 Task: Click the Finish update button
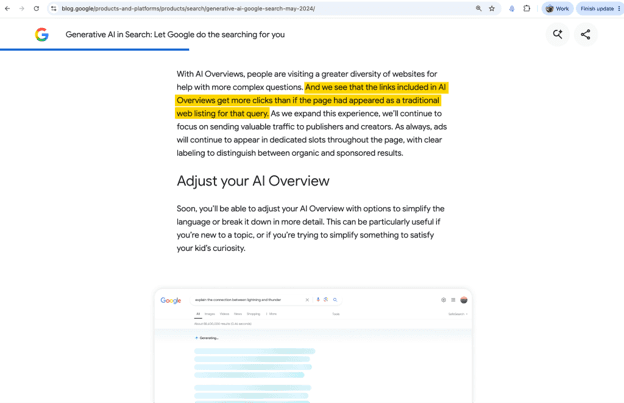tap(597, 8)
